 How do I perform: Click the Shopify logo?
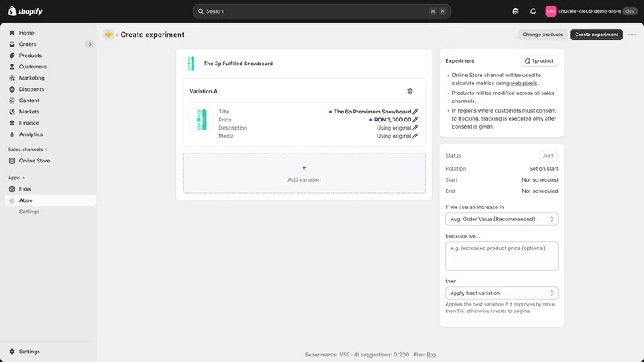click(25, 11)
